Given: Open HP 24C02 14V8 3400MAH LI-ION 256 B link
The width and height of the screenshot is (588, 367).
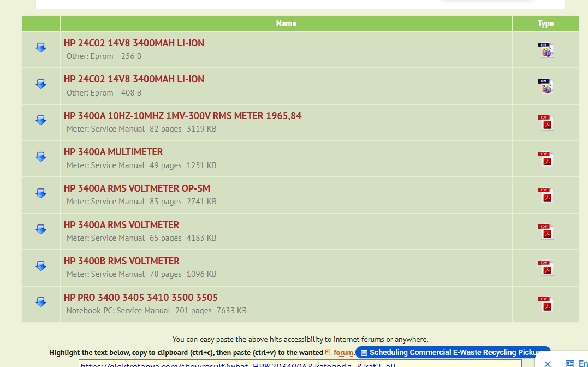Looking at the screenshot, I should pos(134,43).
